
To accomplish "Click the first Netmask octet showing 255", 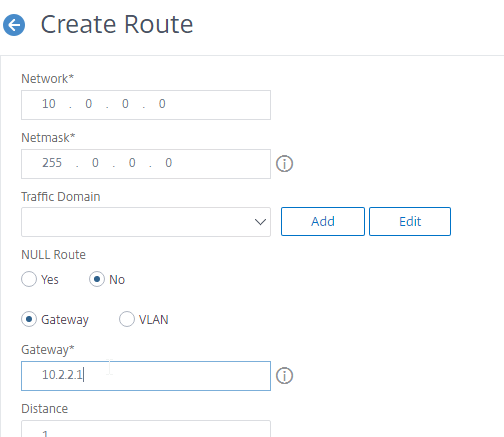I will (52, 163).
